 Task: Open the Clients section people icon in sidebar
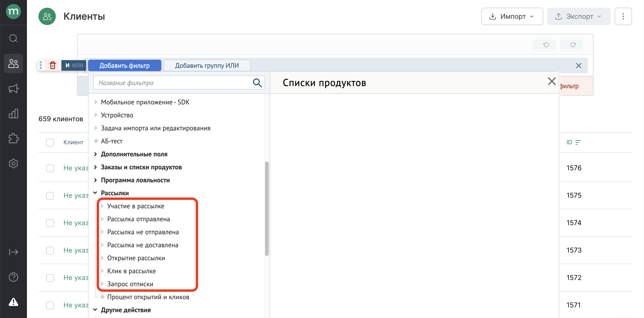pyautogui.click(x=13, y=64)
